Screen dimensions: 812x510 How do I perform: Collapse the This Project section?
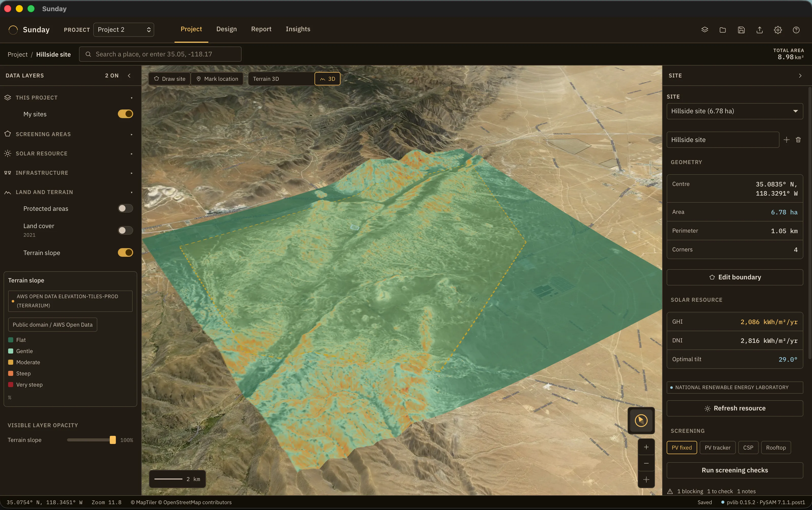(x=69, y=98)
